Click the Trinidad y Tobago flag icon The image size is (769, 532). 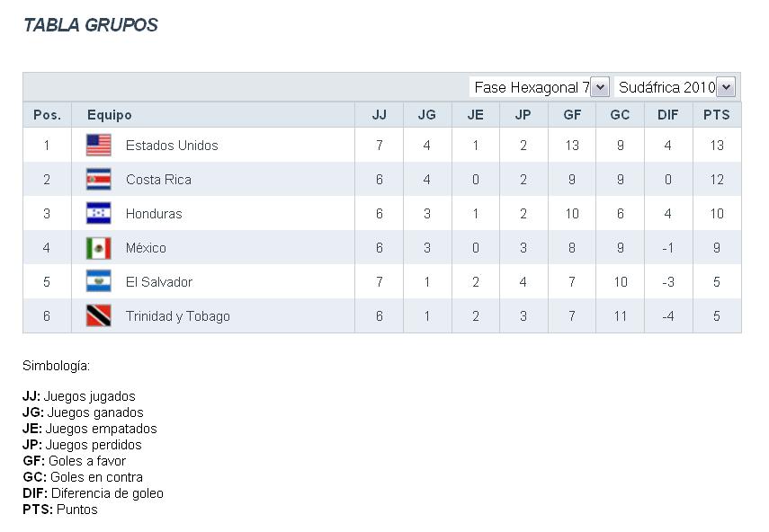pos(98,315)
